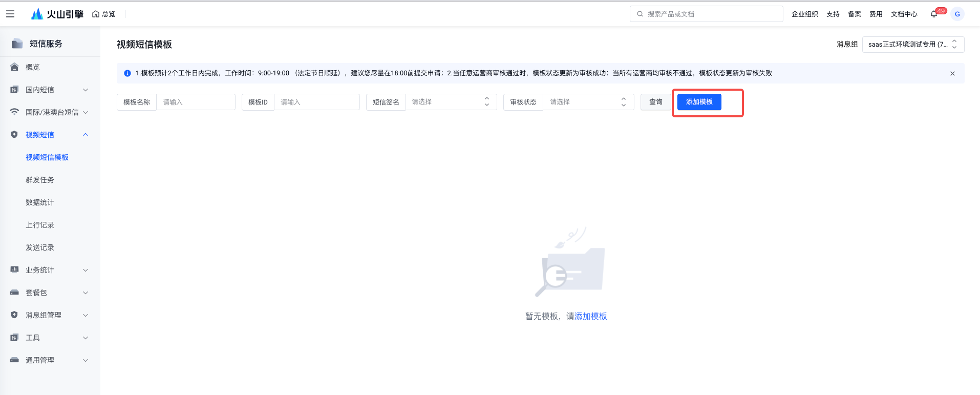Expand the 业务统计 menu
Viewport: 980px width, 395px height.
(86, 270)
